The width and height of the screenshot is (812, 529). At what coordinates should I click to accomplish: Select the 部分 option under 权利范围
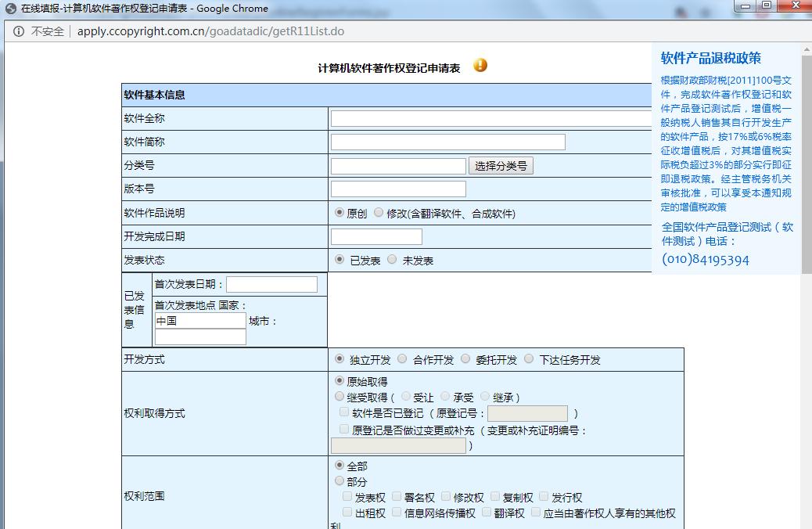pyautogui.click(x=337, y=480)
